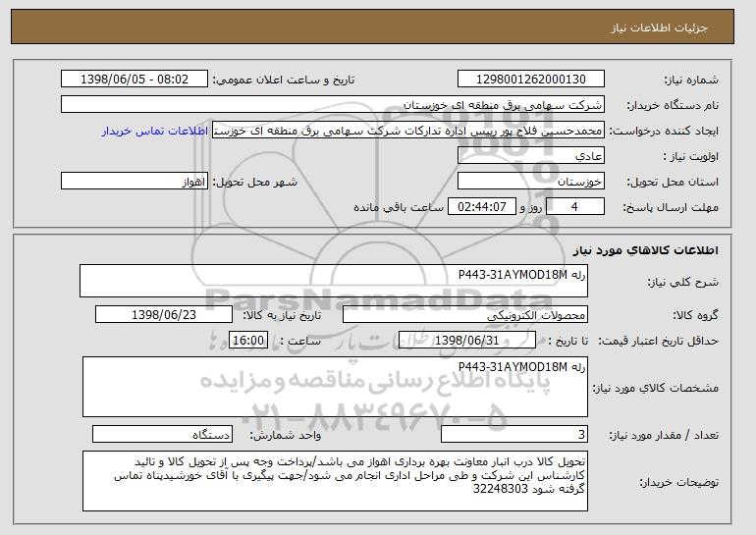
Task: Select the request creator name field
Action: [408, 131]
